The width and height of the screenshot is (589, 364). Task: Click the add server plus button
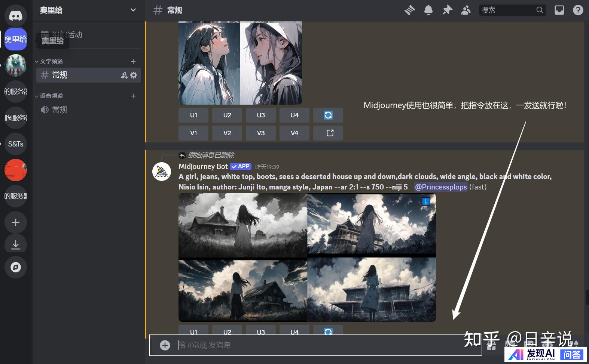pyautogui.click(x=16, y=222)
